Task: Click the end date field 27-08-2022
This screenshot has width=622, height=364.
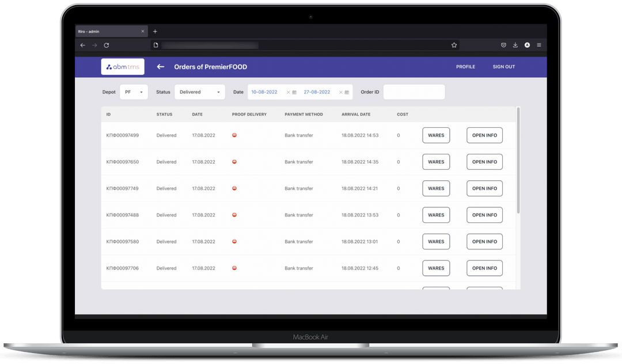Action: (317, 92)
